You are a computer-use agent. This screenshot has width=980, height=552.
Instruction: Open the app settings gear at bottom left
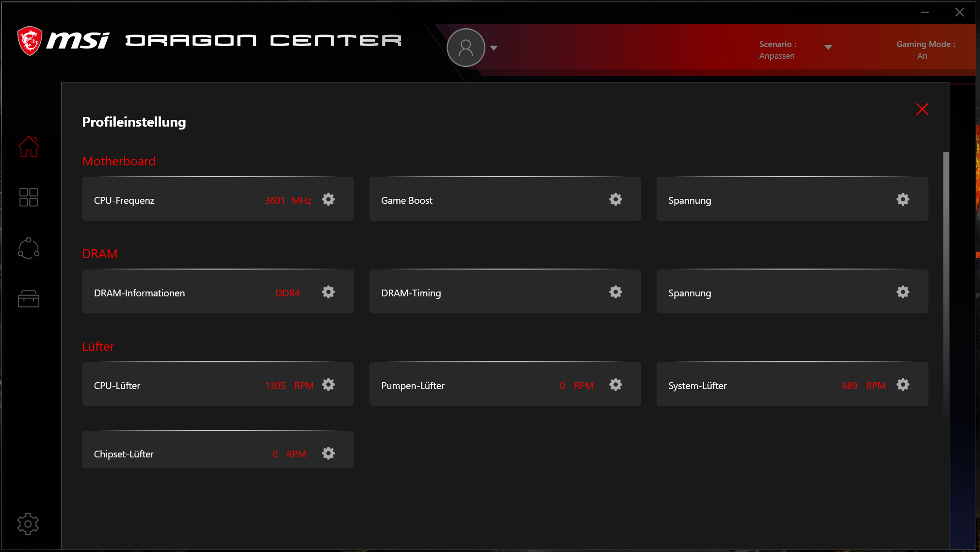coord(28,524)
